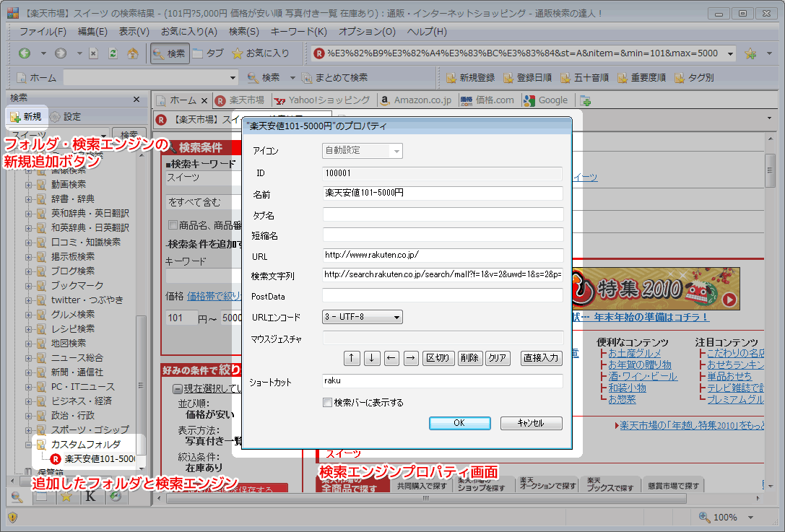The width and height of the screenshot is (785, 532).
Task: Click the K keyword icon at sidebar bottom
Action: [x=90, y=497]
